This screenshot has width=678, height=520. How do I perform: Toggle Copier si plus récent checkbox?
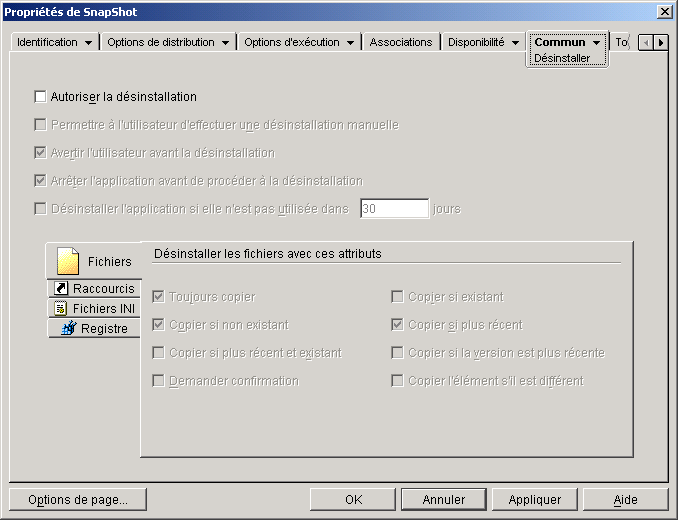(x=397, y=325)
